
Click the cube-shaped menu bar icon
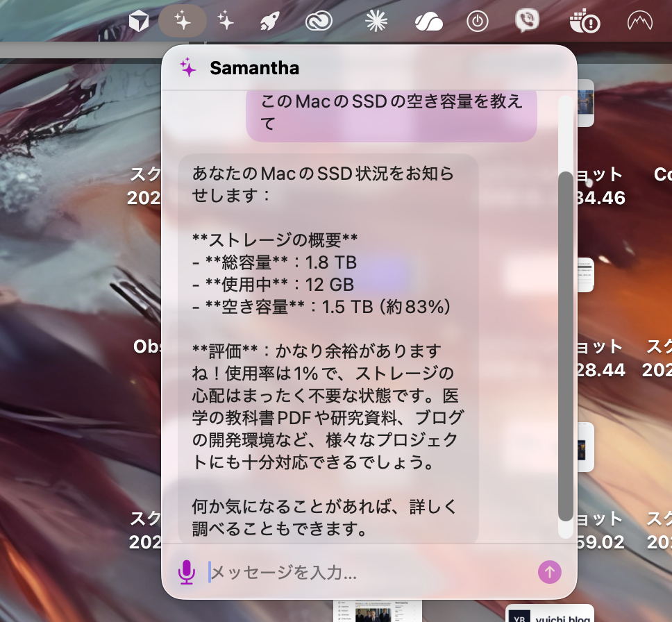point(139,21)
